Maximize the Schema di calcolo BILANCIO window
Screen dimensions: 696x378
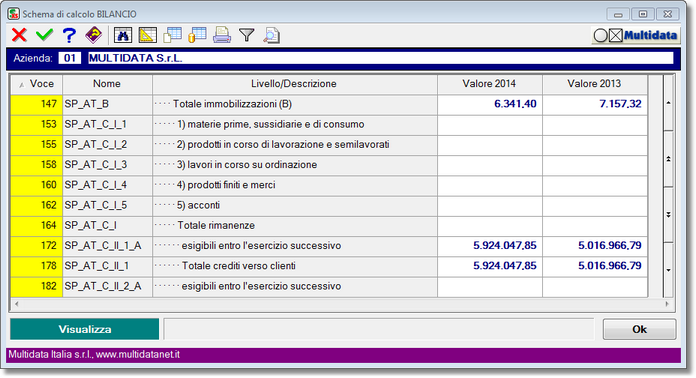click(x=642, y=14)
